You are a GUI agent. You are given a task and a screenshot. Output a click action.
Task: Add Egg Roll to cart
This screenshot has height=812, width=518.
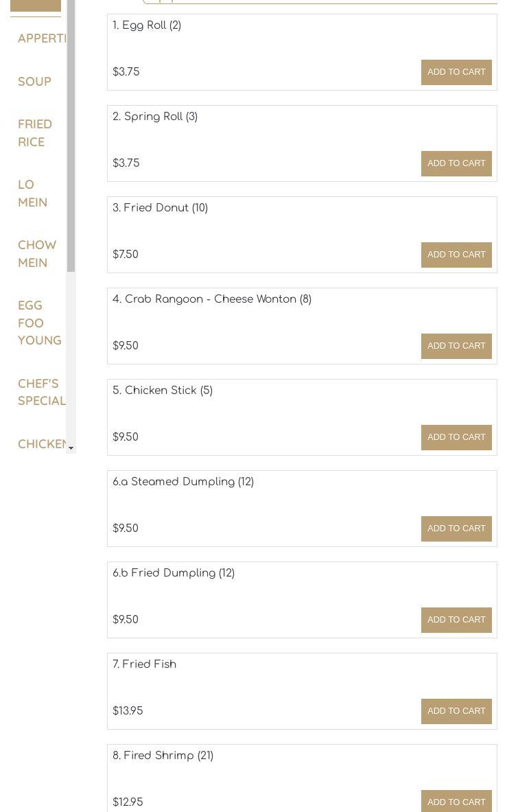pyautogui.click(x=456, y=72)
